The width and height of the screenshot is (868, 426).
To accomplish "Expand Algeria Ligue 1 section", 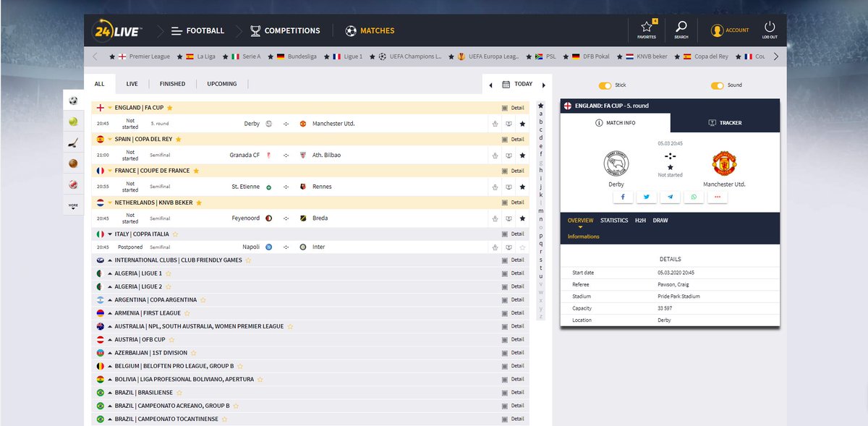I will [110, 273].
